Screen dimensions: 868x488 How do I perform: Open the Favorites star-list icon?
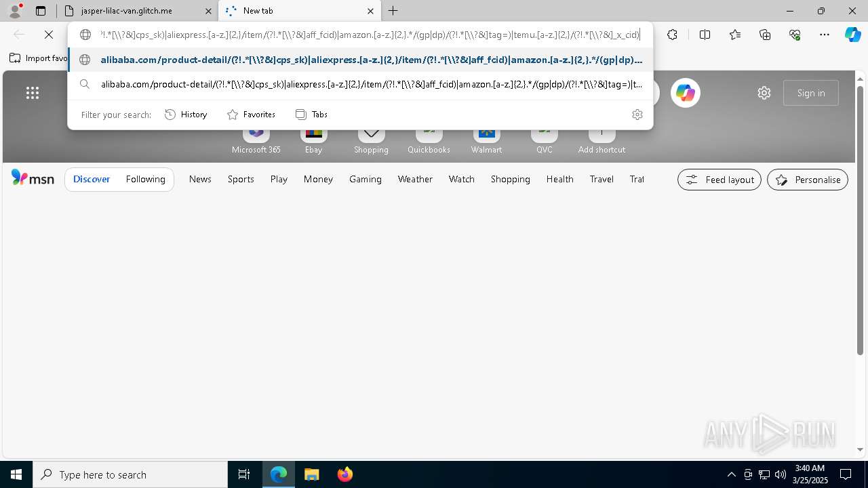(735, 35)
